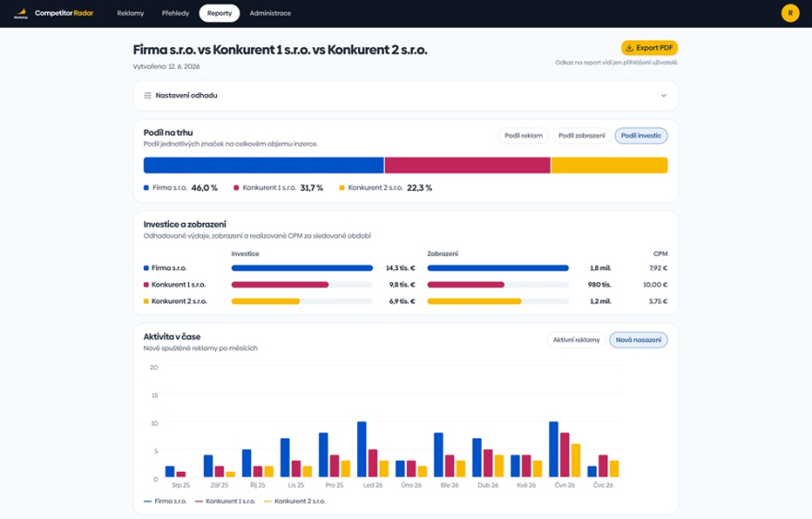The image size is (812, 519).
Task: Click the yellow Konkurent 2 s.r.o. market-share legend square
Action: click(x=341, y=188)
